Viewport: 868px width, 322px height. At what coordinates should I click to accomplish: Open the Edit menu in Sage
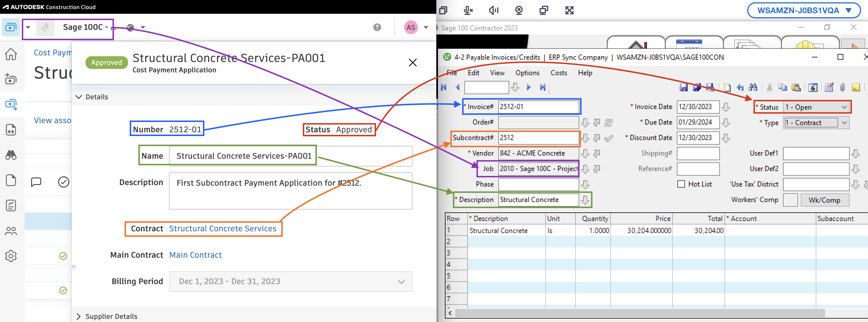473,73
